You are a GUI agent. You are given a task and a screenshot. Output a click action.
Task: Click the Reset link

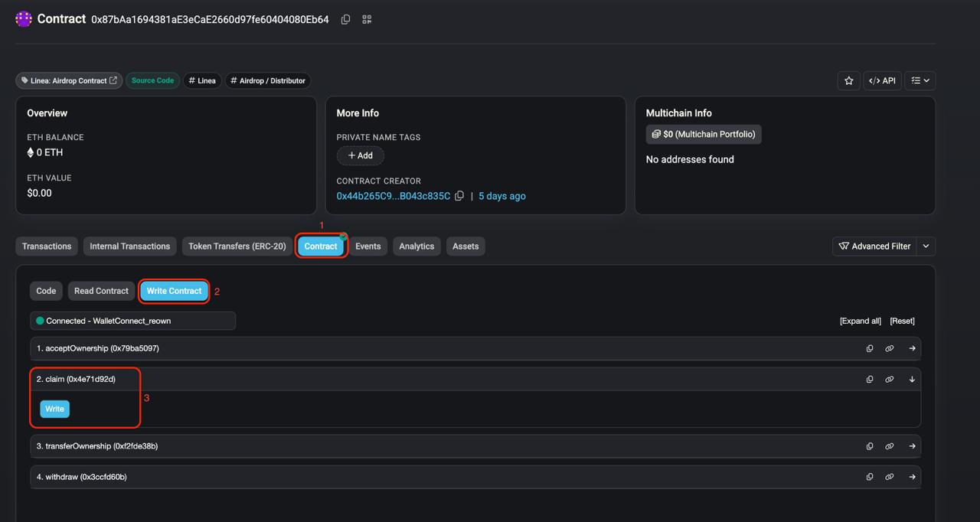click(902, 321)
